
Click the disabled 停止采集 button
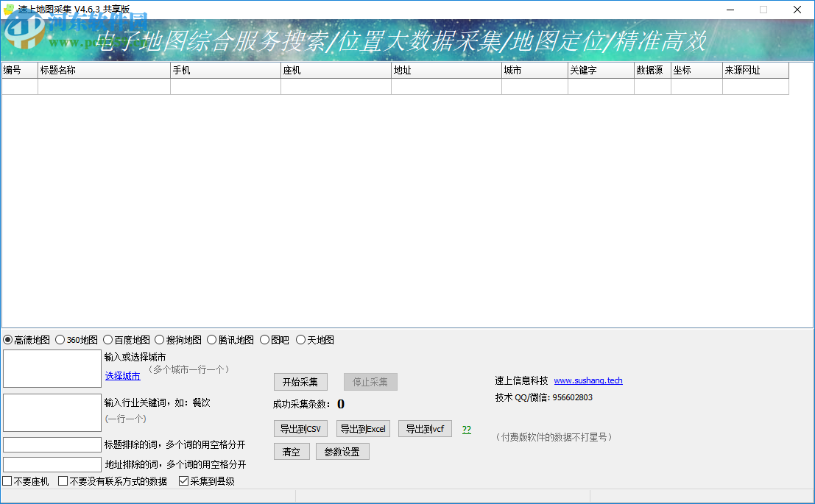click(370, 382)
